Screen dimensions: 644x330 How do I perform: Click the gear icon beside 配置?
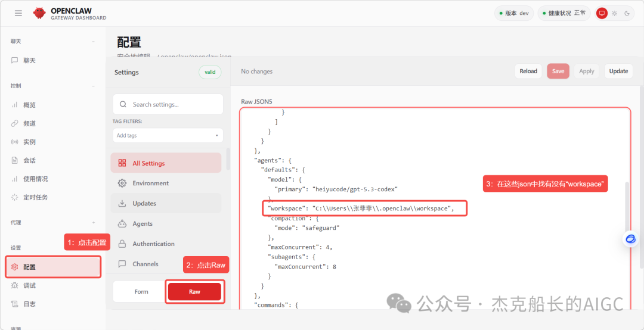click(x=15, y=267)
